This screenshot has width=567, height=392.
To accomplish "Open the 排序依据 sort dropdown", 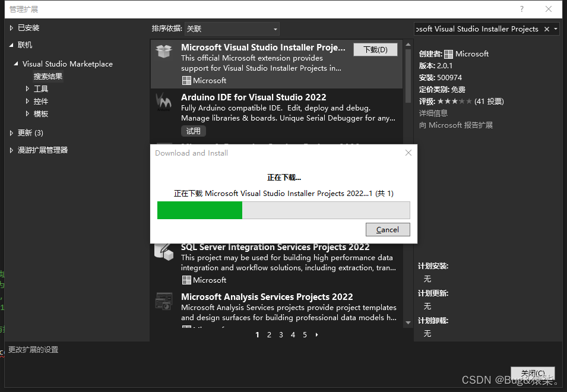I will pyautogui.click(x=232, y=29).
